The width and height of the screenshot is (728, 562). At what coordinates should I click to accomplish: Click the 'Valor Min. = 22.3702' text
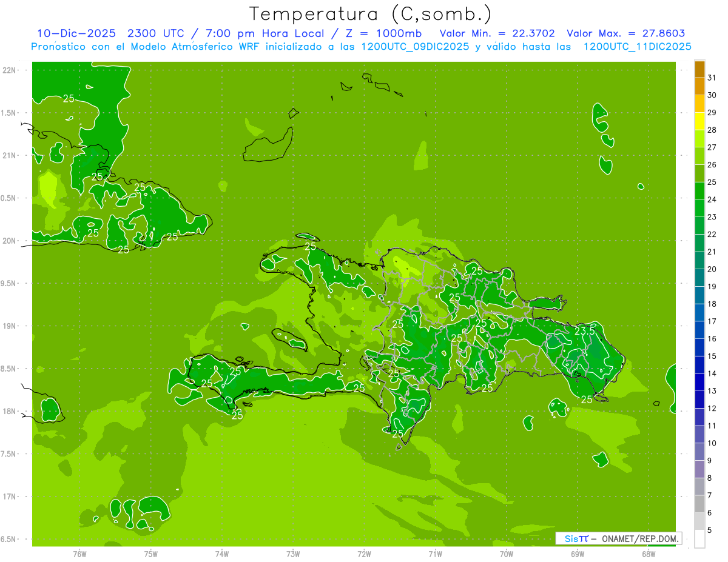[497, 33]
